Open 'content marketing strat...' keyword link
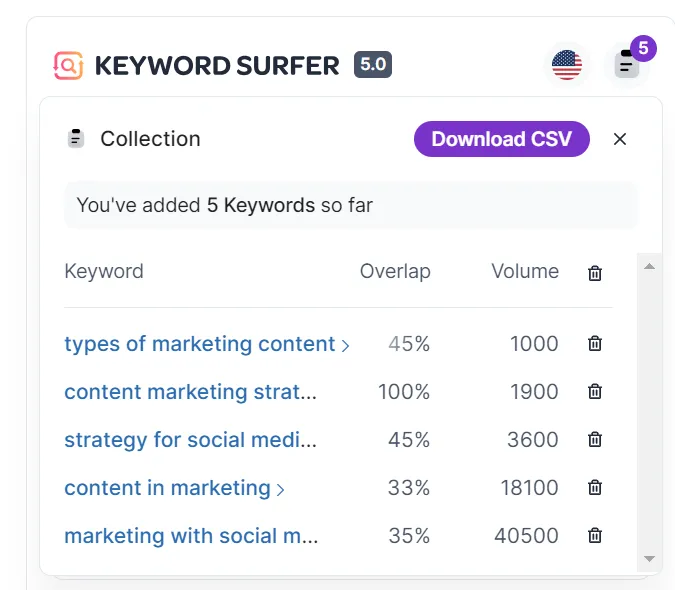Image resolution: width=675 pixels, height=590 pixels. coord(190,392)
